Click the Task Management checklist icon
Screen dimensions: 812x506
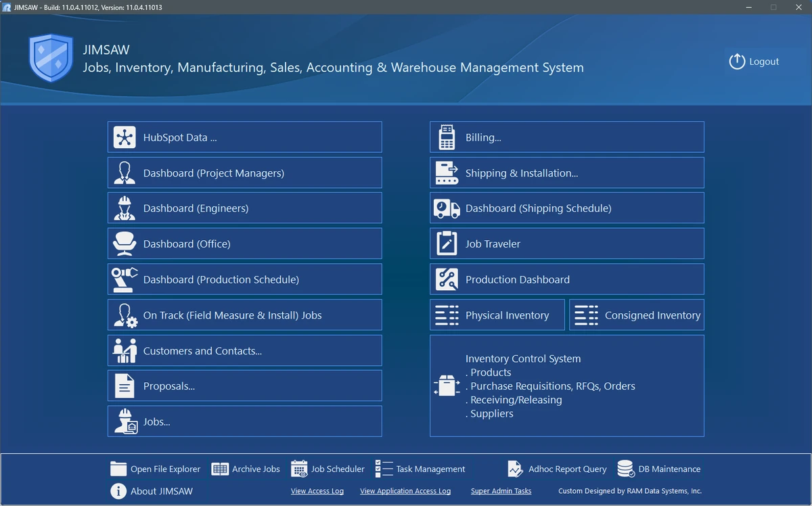click(x=384, y=469)
